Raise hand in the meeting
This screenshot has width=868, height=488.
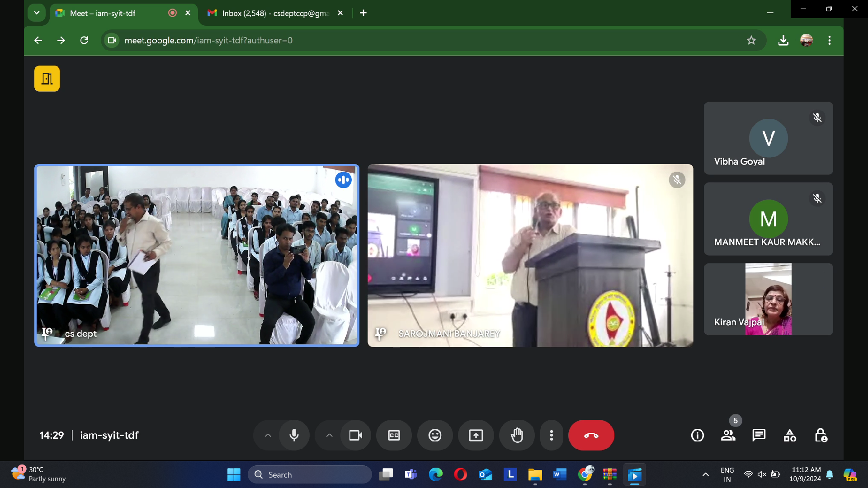pos(517,435)
